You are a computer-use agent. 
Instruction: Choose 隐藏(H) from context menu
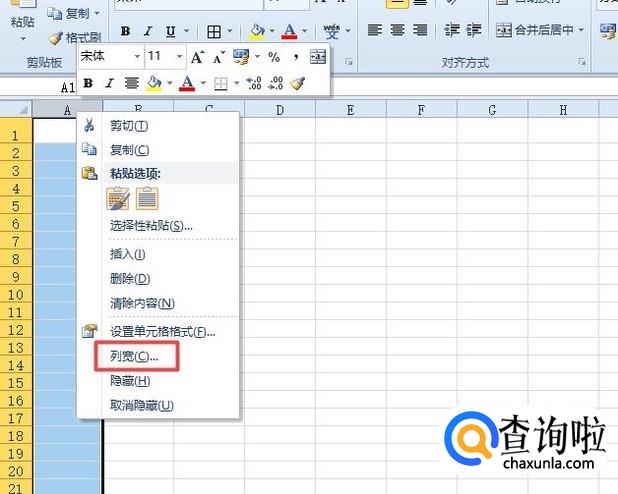[159, 381]
